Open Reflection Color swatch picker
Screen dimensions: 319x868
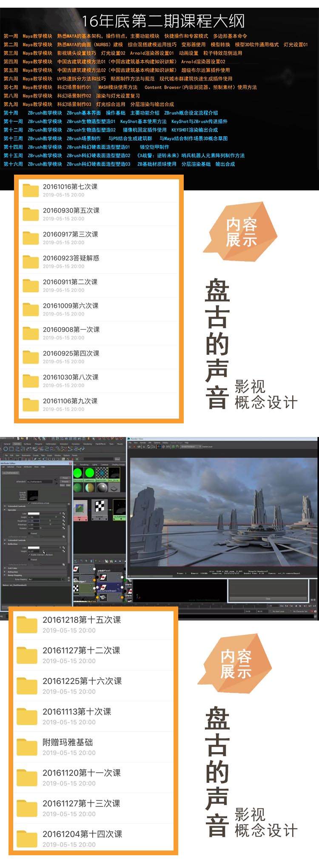tap(34, 548)
